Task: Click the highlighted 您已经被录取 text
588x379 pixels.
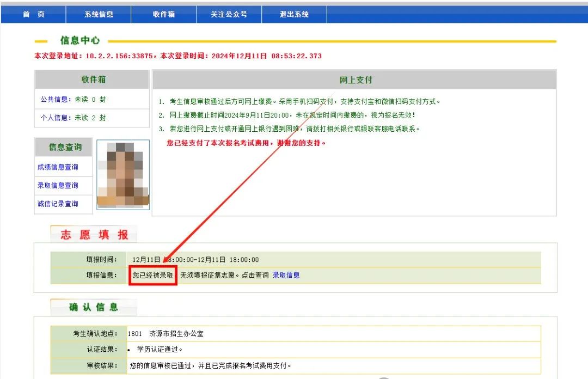Action: 153,276
